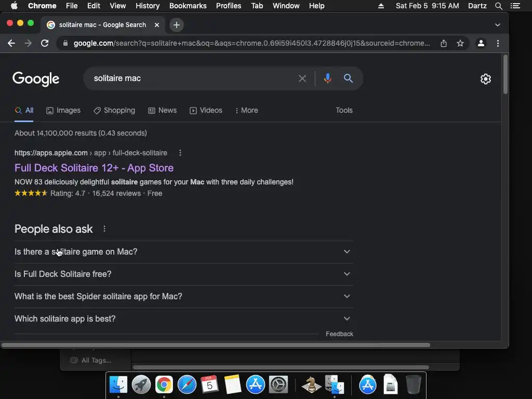532x399 pixels.
Task: Bookmark this page with the star icon
Action: coord(460,43)
